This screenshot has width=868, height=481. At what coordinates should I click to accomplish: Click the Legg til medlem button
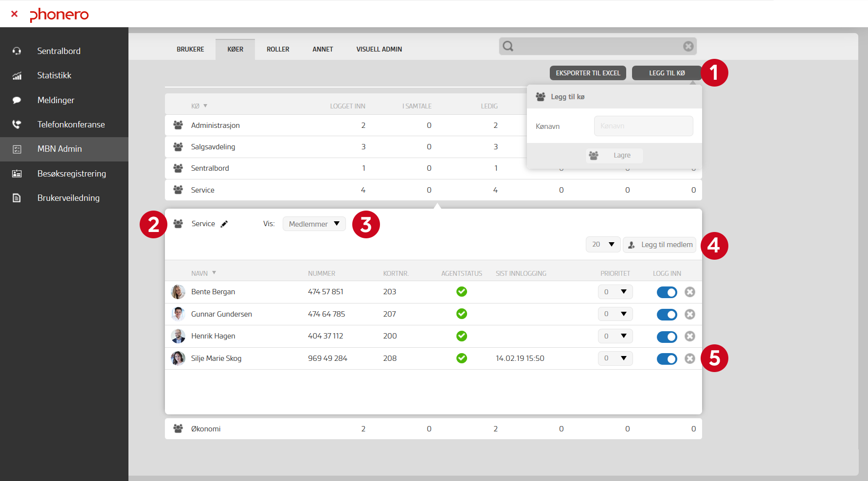click(x=660, y=245)
